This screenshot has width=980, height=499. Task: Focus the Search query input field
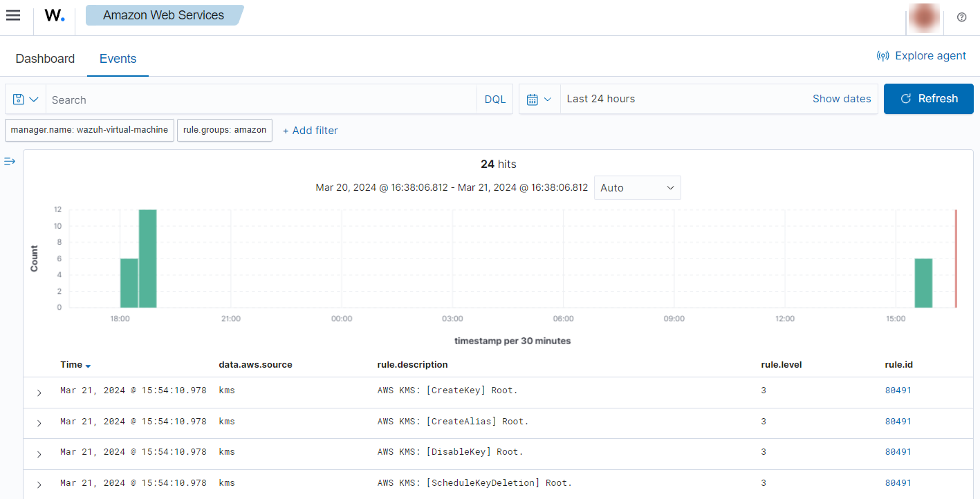pyautogui.click(x=261, y=100)
